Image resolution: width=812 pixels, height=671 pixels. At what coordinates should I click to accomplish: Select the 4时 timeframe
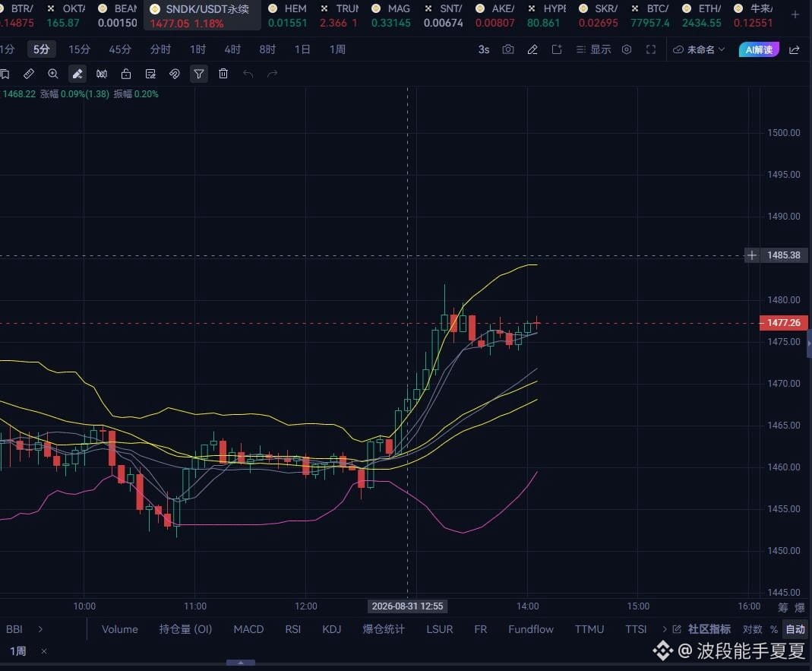point(232,49)
